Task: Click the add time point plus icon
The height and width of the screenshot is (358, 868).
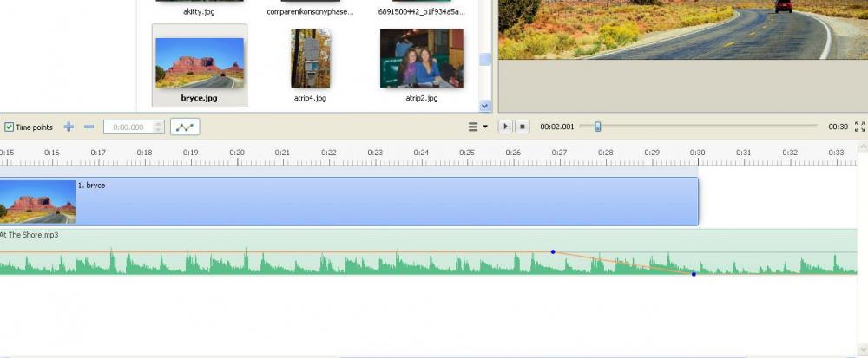Action: (69, 127)
